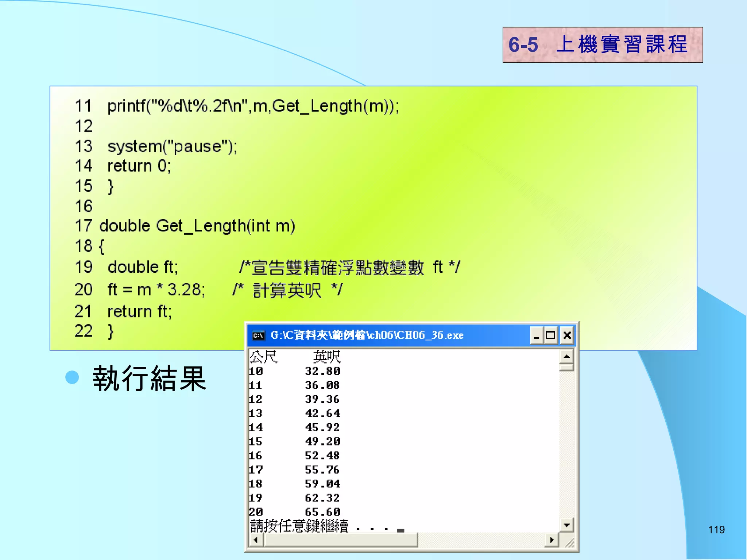Maximize the CH06_36.exe console window
The height and width of the screenshot is (560, 747).
point(550,335)
